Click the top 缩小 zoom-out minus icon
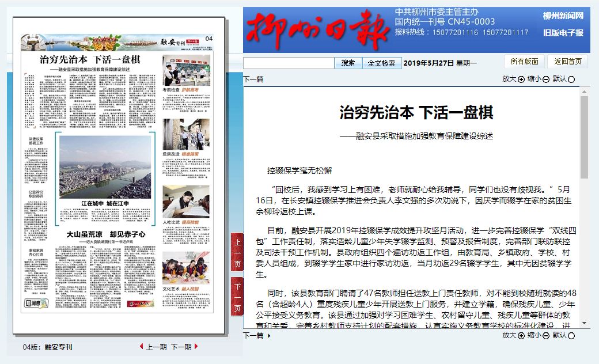Viewport: 599px width, 364px height. pyautogui.click(x=547, y=79)
